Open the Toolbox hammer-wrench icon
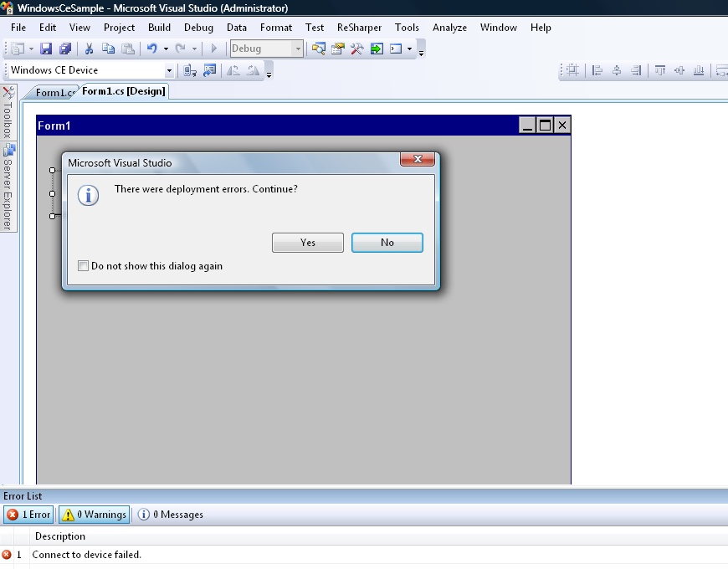This screenshot has width=728, height=569. 357,49
